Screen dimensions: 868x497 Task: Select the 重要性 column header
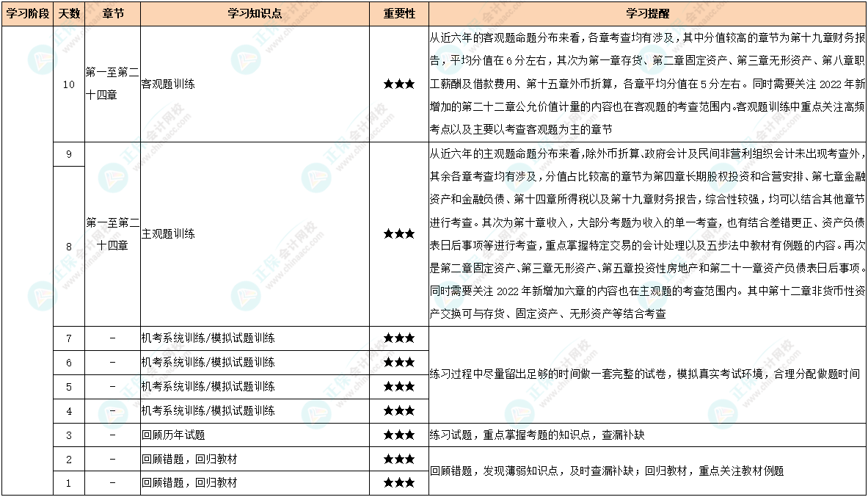[x=398, y=14]
